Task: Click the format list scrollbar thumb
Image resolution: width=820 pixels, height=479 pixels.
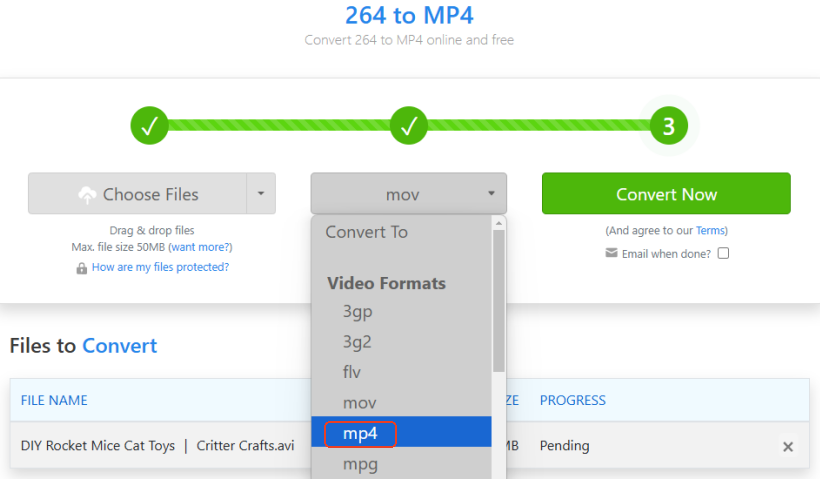Action: point(498,300)
